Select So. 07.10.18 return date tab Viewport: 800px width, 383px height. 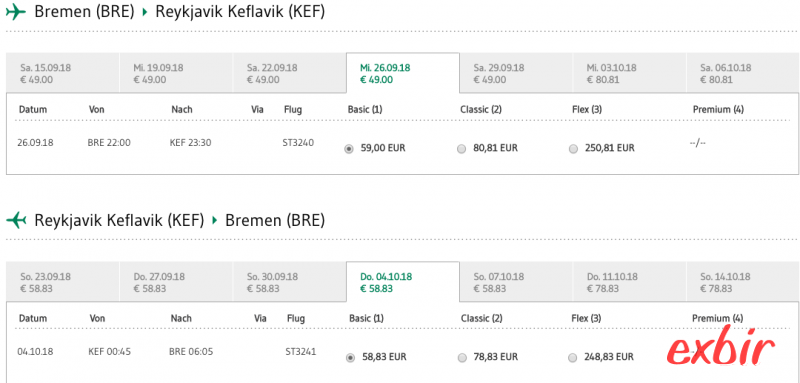pos(516,282)
